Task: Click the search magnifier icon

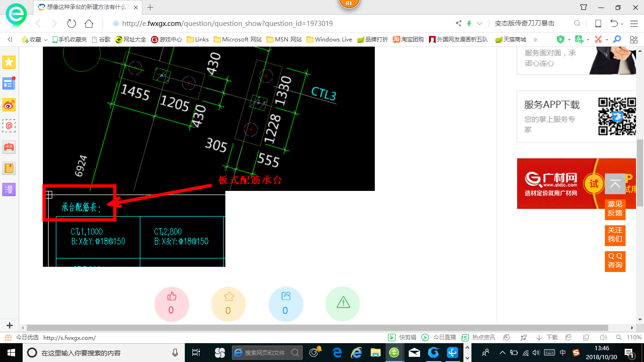Action: pos(577,24)
